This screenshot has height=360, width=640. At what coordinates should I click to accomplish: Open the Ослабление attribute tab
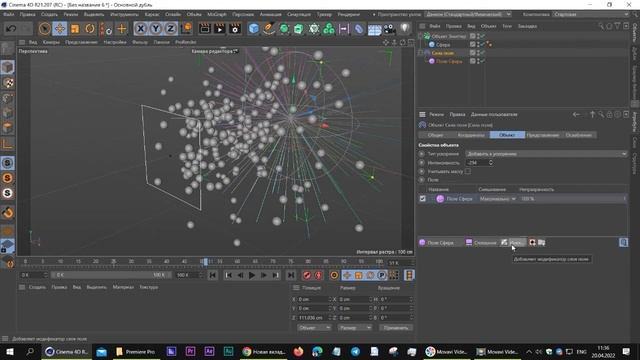[x=578, y=135]
